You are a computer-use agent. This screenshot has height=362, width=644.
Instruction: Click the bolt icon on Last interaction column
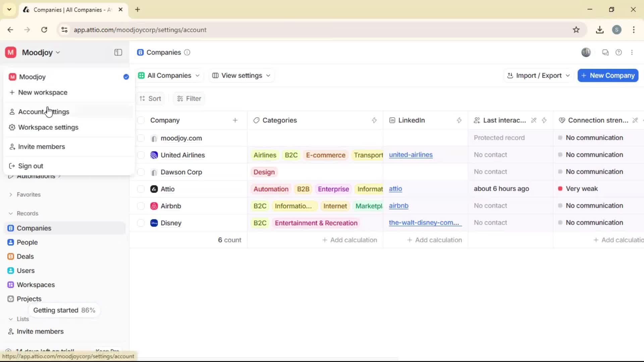544,120
